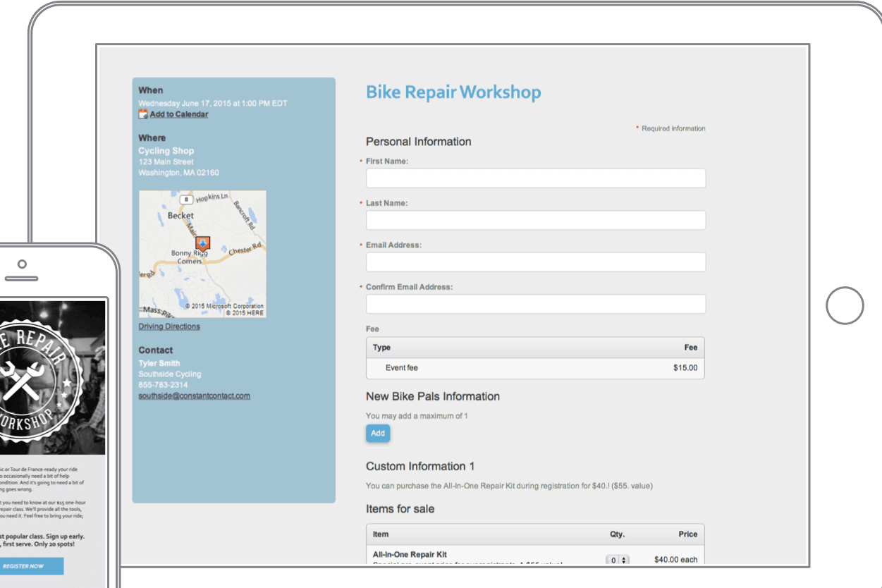Click the Confirm Email Address field
The width and height of the screenshot is (882, 588).
[x=535, y=304]
